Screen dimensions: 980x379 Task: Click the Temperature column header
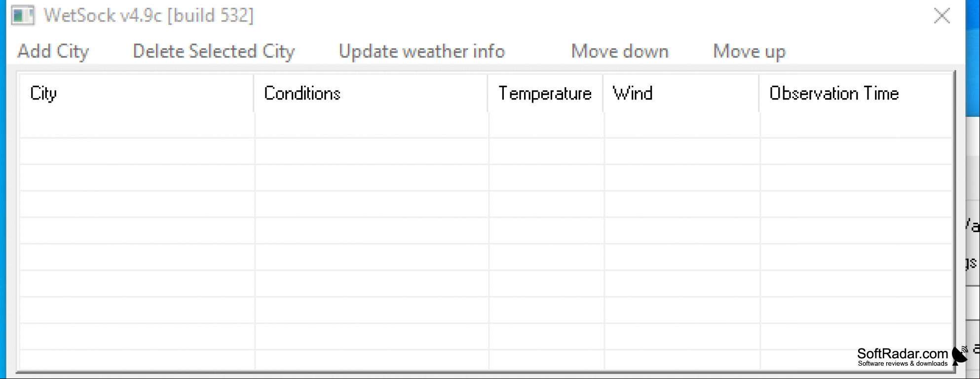[545, 93]
